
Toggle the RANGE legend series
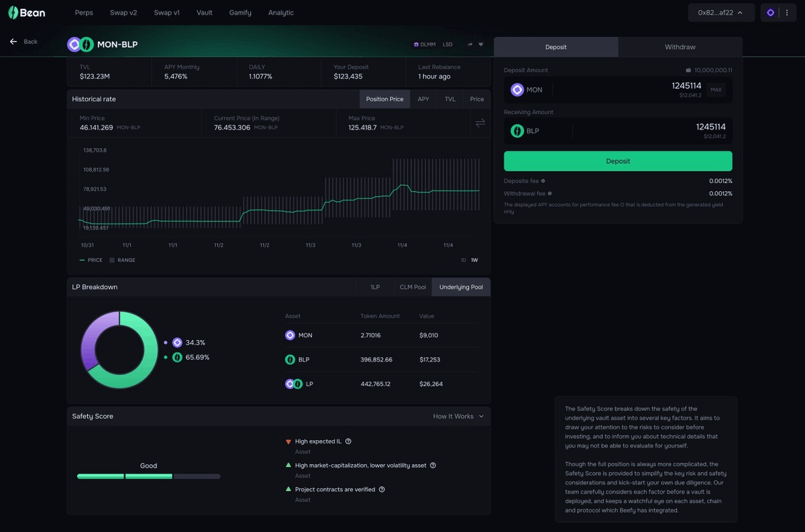pyautogui.click(x=122, y=260)
